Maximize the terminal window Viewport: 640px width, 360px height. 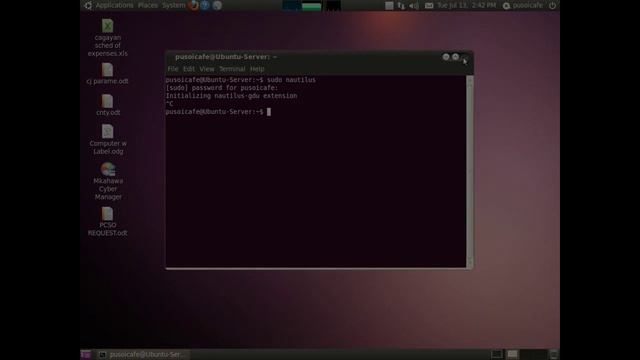tap(456, 57)
